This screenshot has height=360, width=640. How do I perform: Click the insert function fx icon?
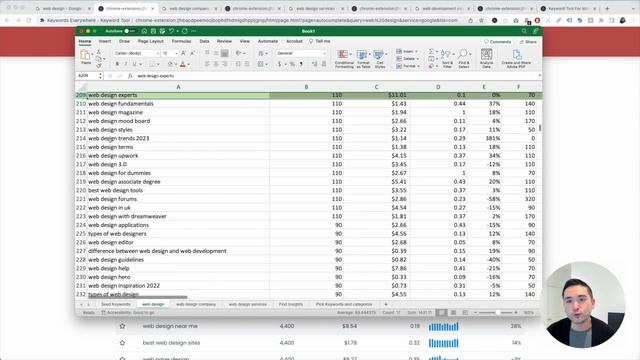130,76
